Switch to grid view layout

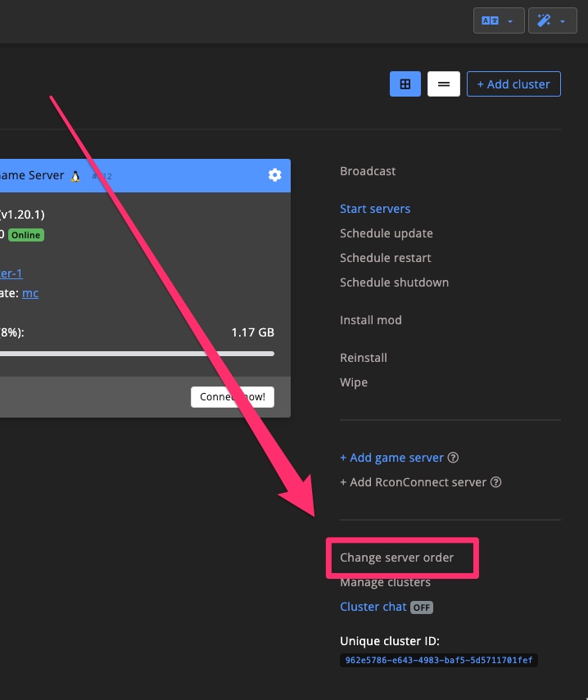(405, 84)
